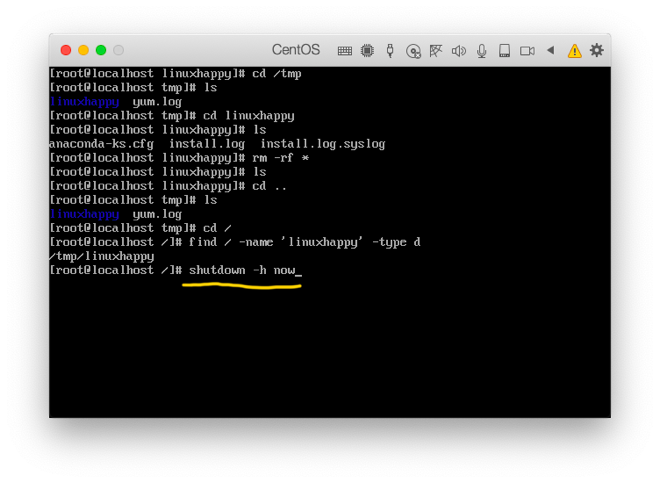Screen dimensions: 660x483
Task: Click the 'shutdown -h now' command text
Action: tap(242, 270)
